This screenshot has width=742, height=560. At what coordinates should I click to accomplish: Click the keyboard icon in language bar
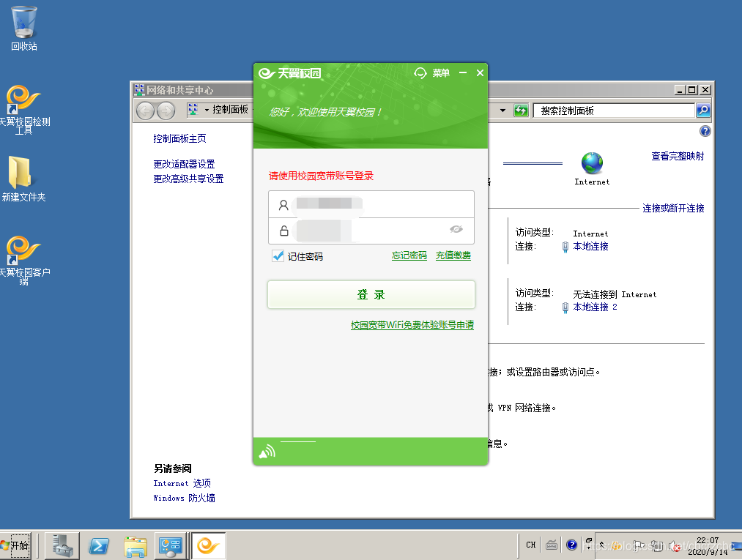(x=552, y=545)
